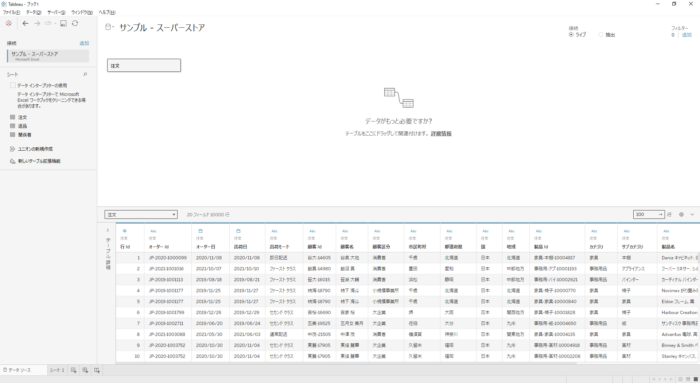
Task: Click the サブカテゴリ column header
Action: click(633, 247)
